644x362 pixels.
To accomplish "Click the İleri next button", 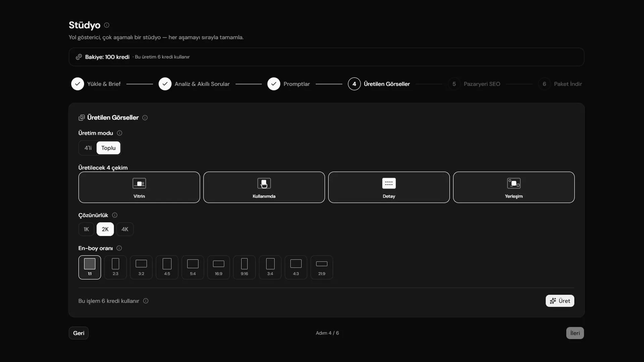I will (x=575, y=333).
